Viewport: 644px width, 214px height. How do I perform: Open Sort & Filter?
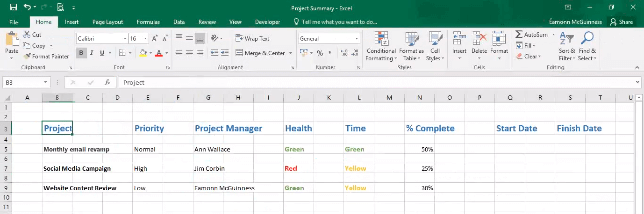pos(567,46)
